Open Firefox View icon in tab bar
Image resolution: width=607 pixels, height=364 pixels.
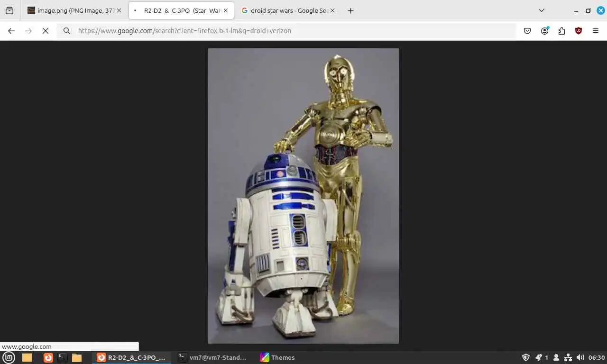pos(9,10)
